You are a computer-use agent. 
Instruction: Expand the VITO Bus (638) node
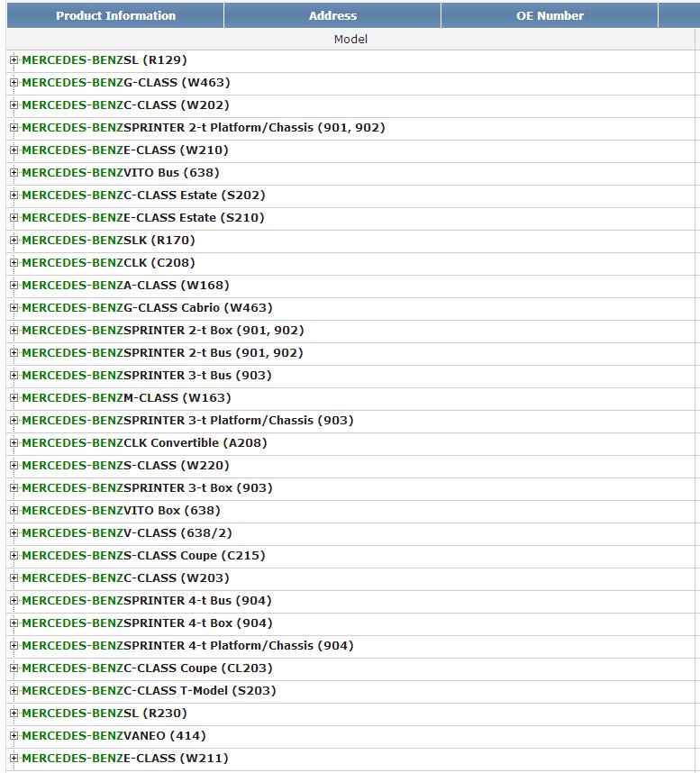14,173
